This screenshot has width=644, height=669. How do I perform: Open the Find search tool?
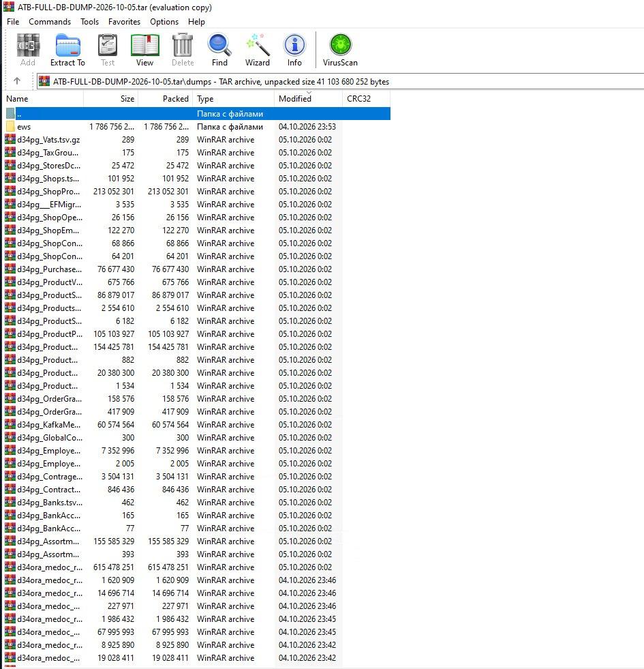(x=219, y=50)
